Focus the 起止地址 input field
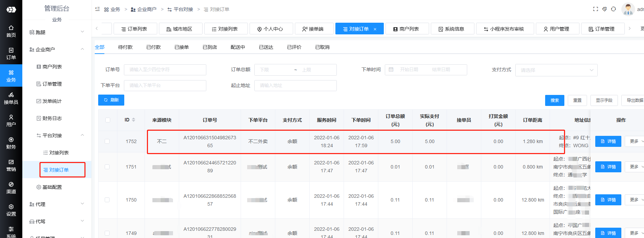Screen dimensions: 644x238 (x=296, y=86)
